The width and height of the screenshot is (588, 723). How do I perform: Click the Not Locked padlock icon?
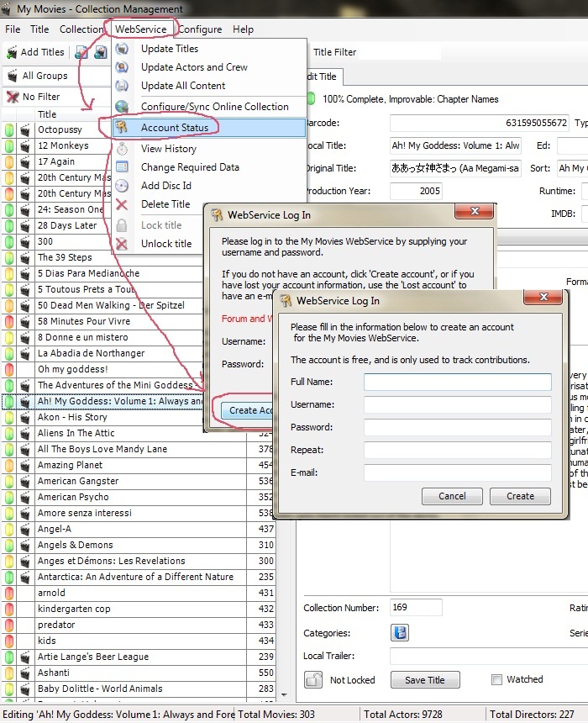[x=313, y=679]
